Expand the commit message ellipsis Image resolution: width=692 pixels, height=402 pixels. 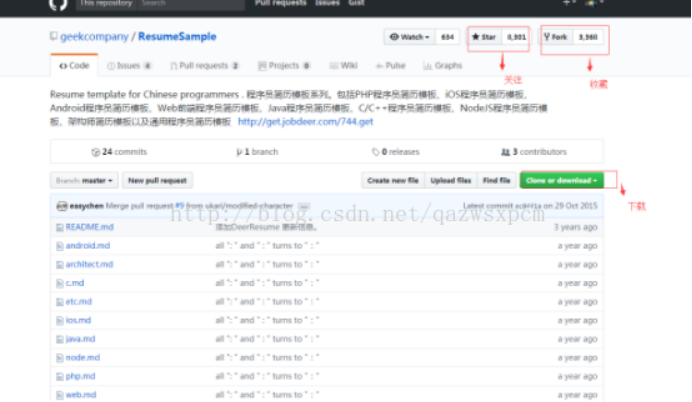tap(304, 207)
